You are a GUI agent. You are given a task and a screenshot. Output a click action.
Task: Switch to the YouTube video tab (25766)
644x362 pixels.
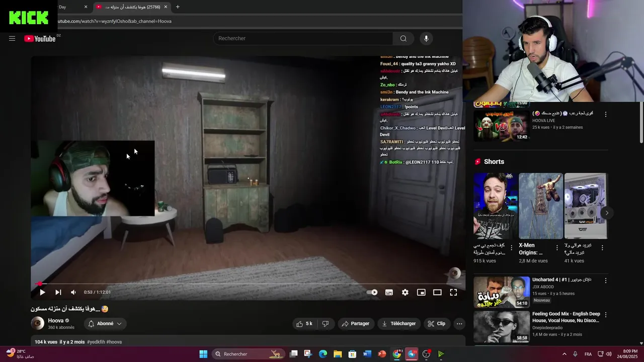[x=132, y=7]
